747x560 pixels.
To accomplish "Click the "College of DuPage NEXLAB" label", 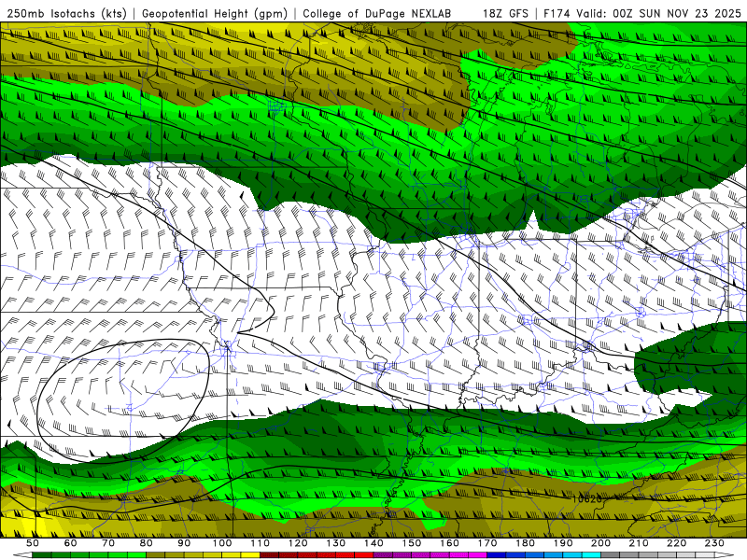I will [377, 13].
